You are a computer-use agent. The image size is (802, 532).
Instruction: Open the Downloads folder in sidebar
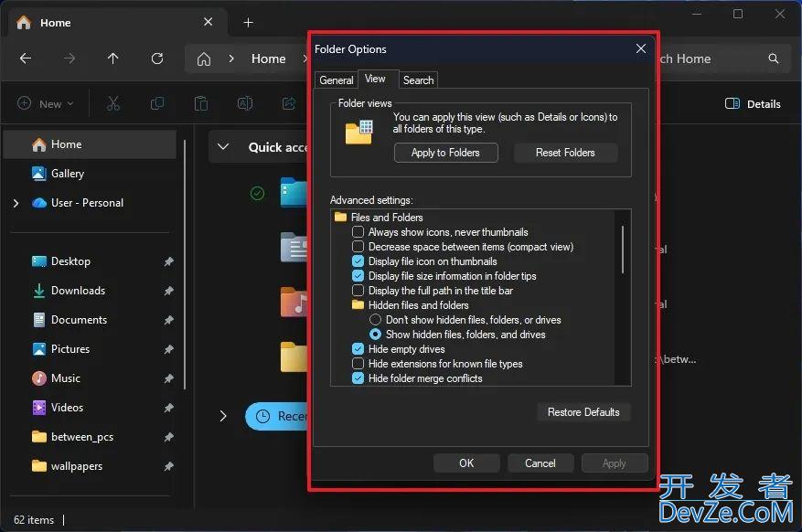click(78, 291)
